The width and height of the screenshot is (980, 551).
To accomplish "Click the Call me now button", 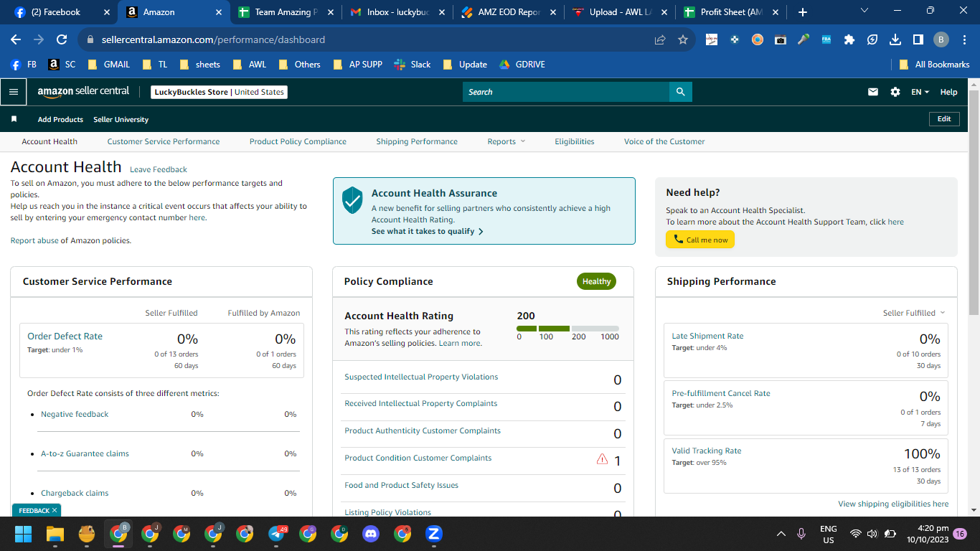I will pyautogui.click(x=700, y=240).
